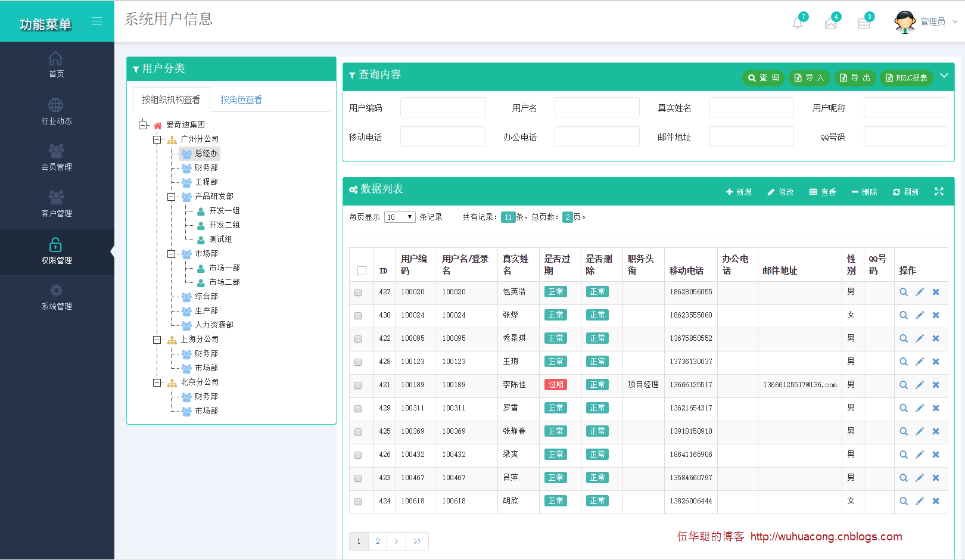Click the 导出 export button

click(x=855, y=77)
